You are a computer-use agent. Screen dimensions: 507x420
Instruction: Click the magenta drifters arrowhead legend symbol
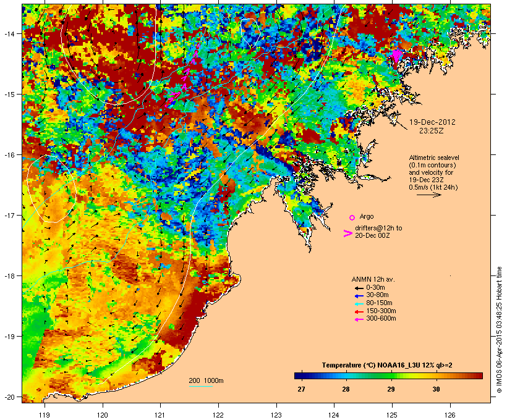tap(347, 233)
